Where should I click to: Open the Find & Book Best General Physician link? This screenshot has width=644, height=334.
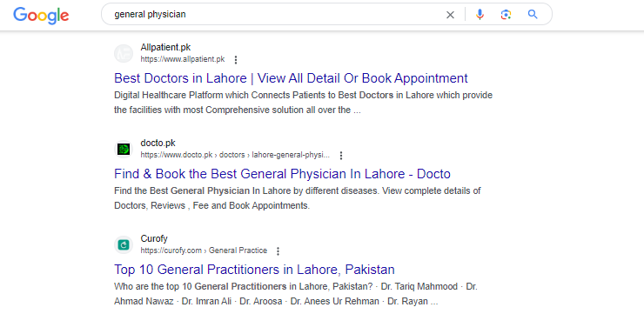pyautogui.click(x=282, y=174)
